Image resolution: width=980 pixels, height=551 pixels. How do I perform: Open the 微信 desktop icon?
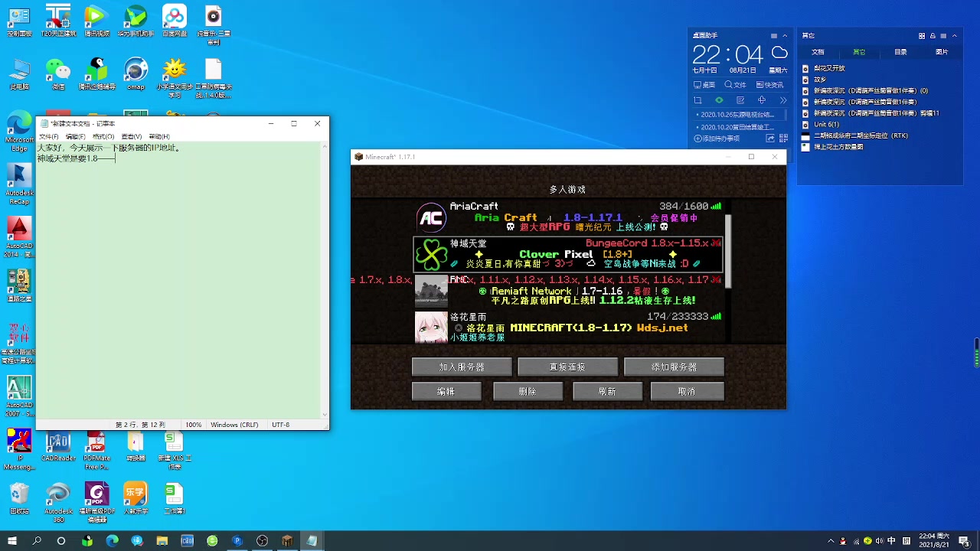coord(58,74)
